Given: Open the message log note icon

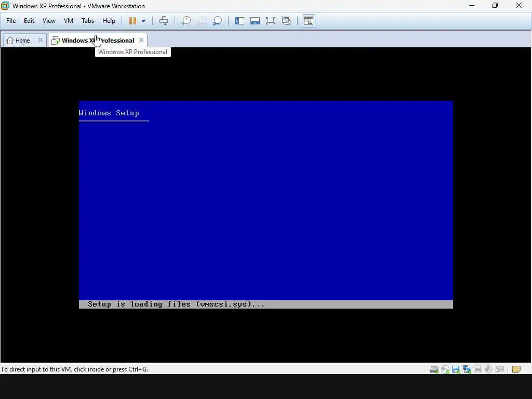Looking at the screenshot, I should 516,369.
